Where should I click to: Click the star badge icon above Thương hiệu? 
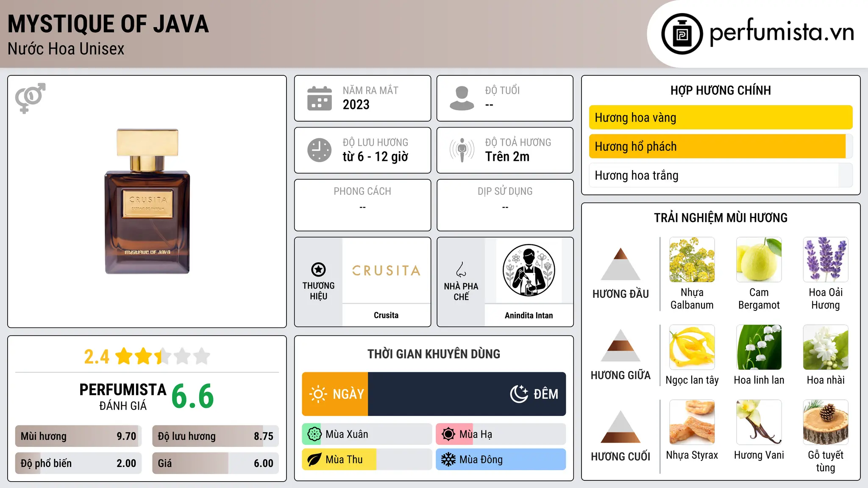[318, 269]
